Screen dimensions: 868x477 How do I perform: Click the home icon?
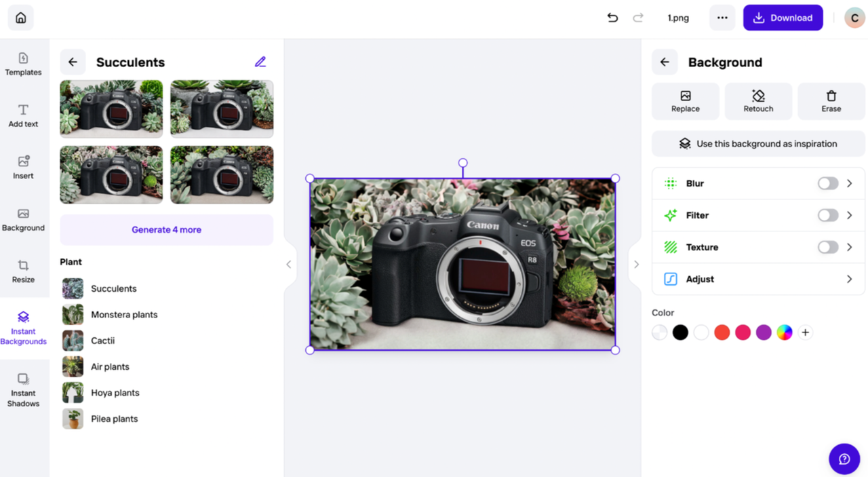tap(21, 18)
